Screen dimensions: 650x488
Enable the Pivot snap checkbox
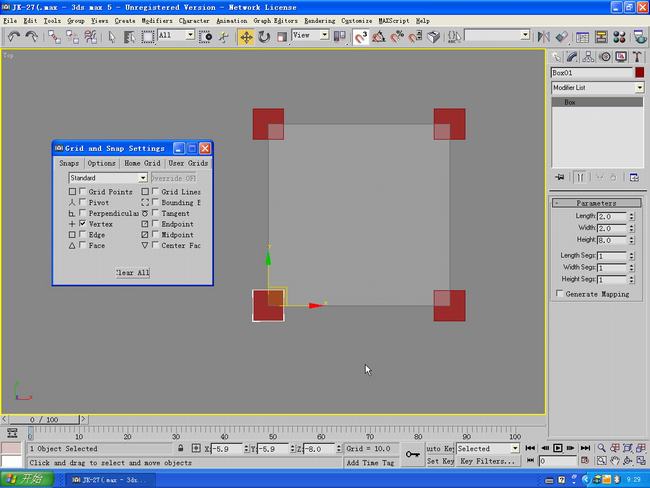click(82, 202)
